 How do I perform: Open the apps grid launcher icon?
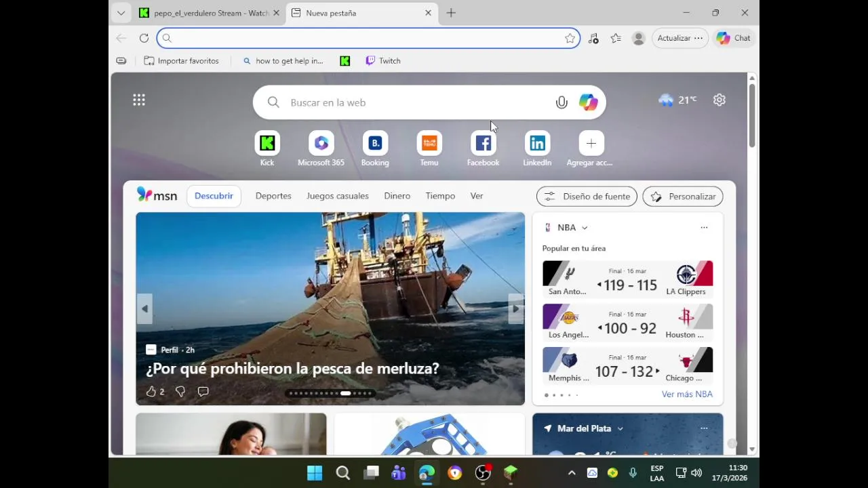coord(139,100)
